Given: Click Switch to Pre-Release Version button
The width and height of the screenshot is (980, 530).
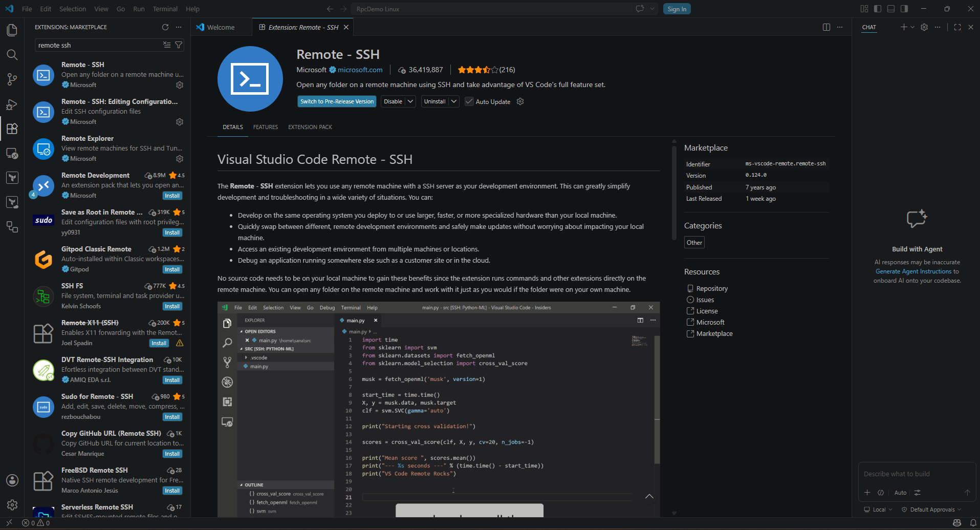Looking at the screenshot, I should (337, 101).
